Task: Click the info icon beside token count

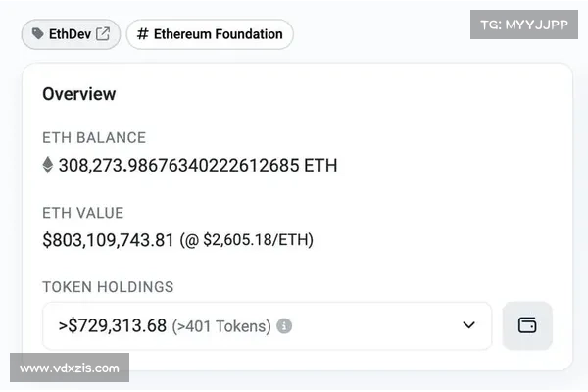Action: point(284,325)
